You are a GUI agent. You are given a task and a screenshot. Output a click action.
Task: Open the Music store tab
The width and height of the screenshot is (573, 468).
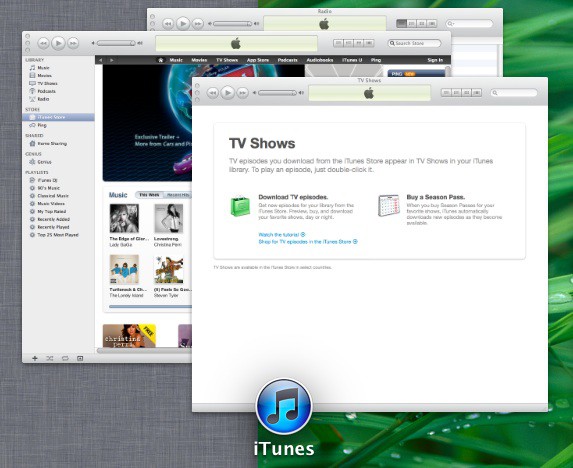pos(176,60)
